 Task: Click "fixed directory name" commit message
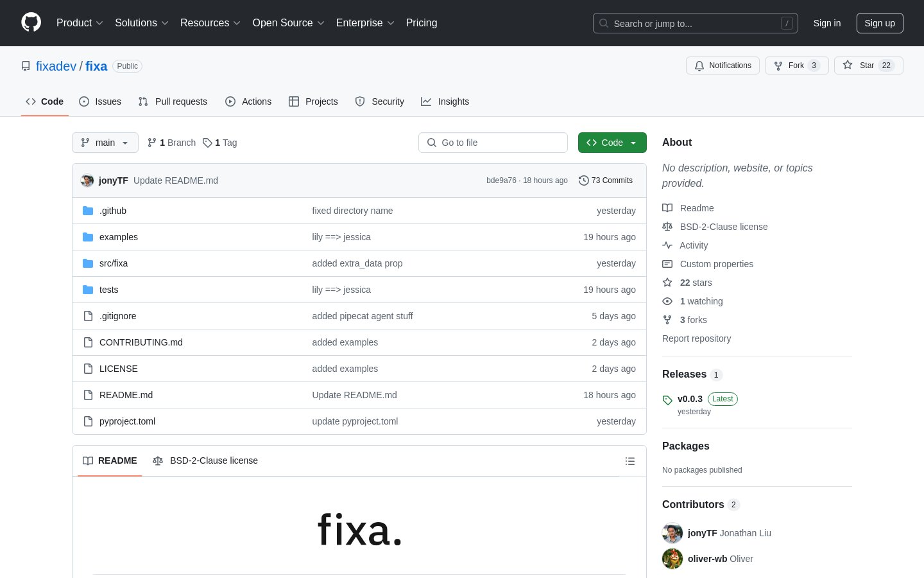(352, 211)
